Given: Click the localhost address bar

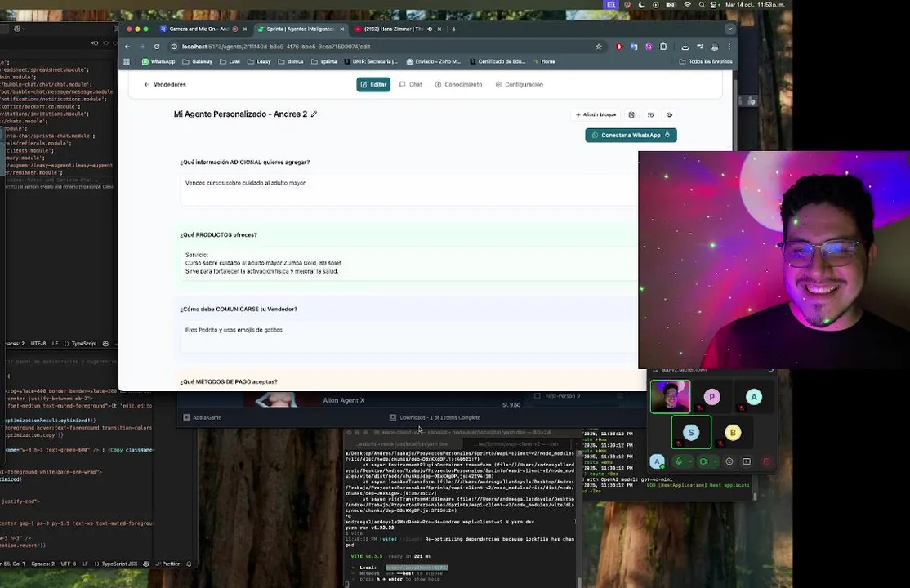Looking at the screenshot, I should tap(383, 47).
